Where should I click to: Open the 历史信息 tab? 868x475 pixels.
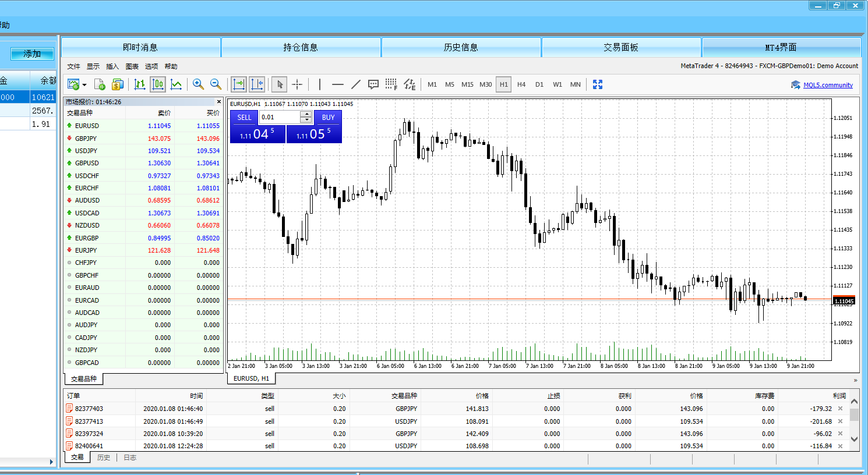461,47
